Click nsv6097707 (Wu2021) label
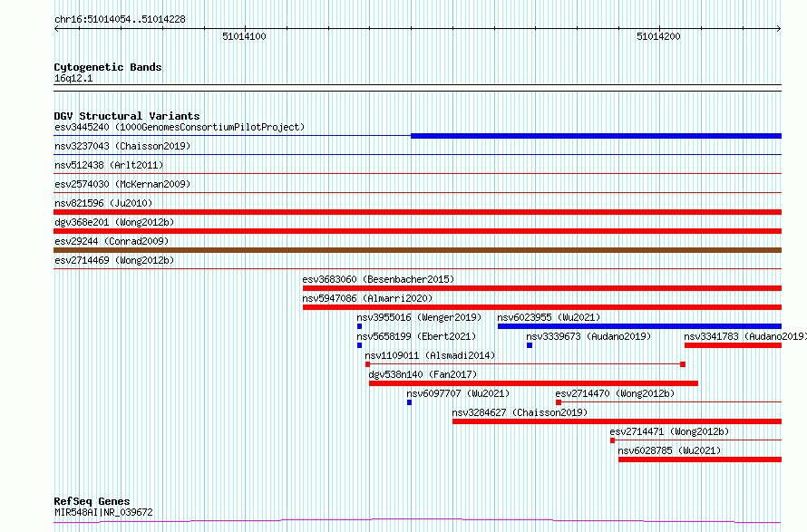This screenshot has height=532, width=807. [458, 393]
